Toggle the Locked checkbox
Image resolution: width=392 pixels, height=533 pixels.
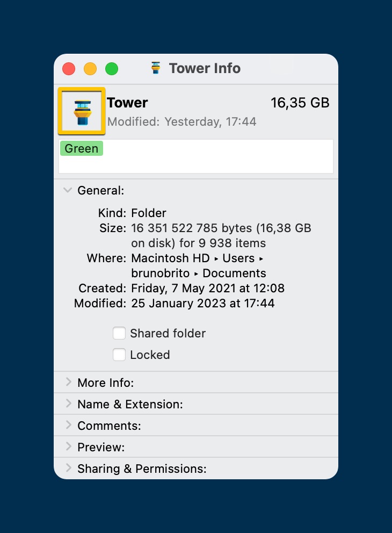click(119, 355)
